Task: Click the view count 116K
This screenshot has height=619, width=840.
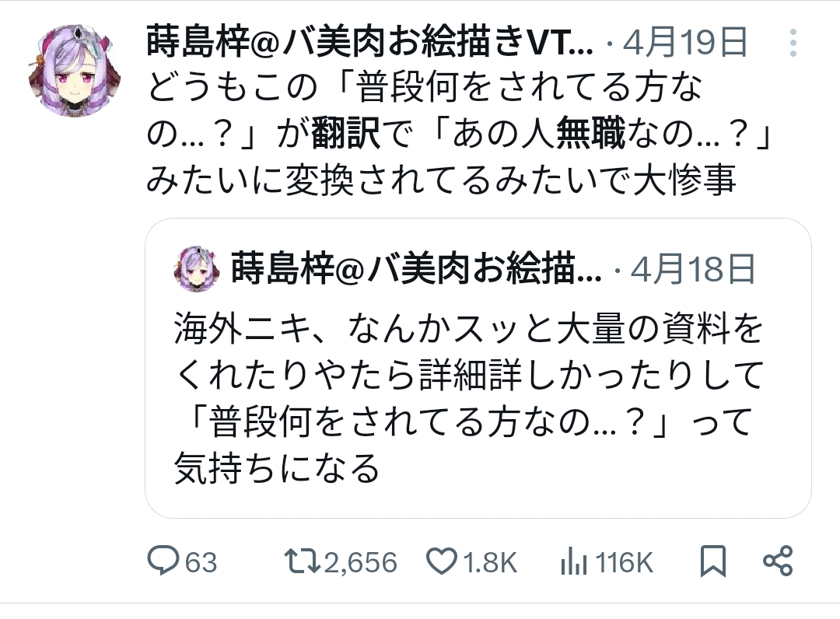Action: click(624, 561)
